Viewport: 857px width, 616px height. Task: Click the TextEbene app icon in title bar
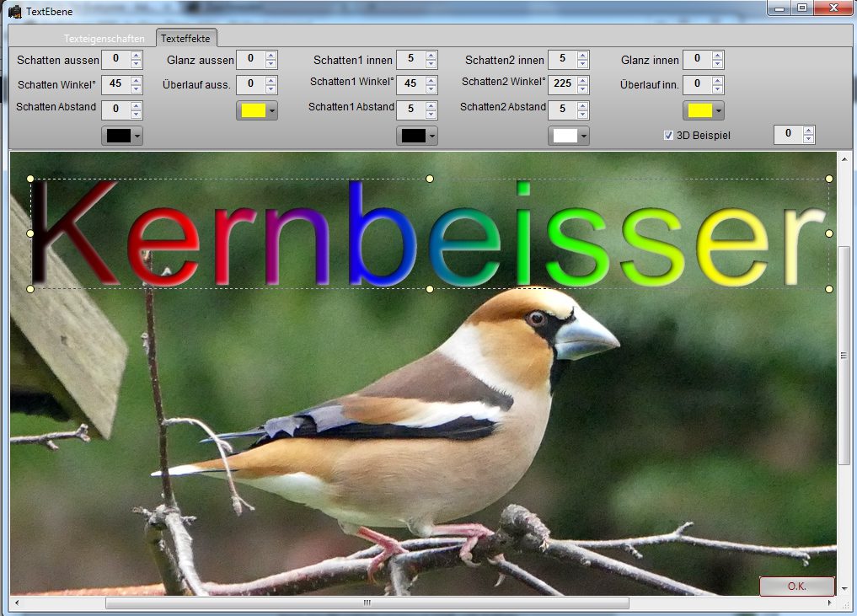tap(15, 12)
